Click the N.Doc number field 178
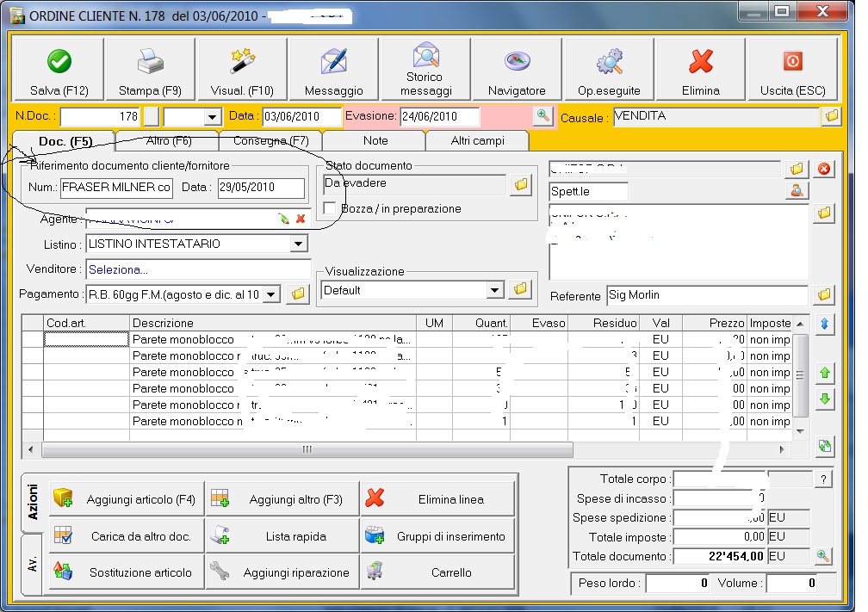868x612 pixels. coord(100,116)
